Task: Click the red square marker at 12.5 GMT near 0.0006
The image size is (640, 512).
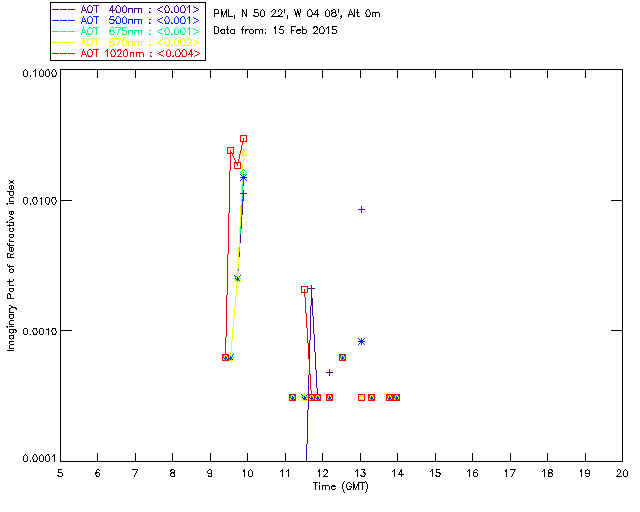Action: tap(342, 358)
